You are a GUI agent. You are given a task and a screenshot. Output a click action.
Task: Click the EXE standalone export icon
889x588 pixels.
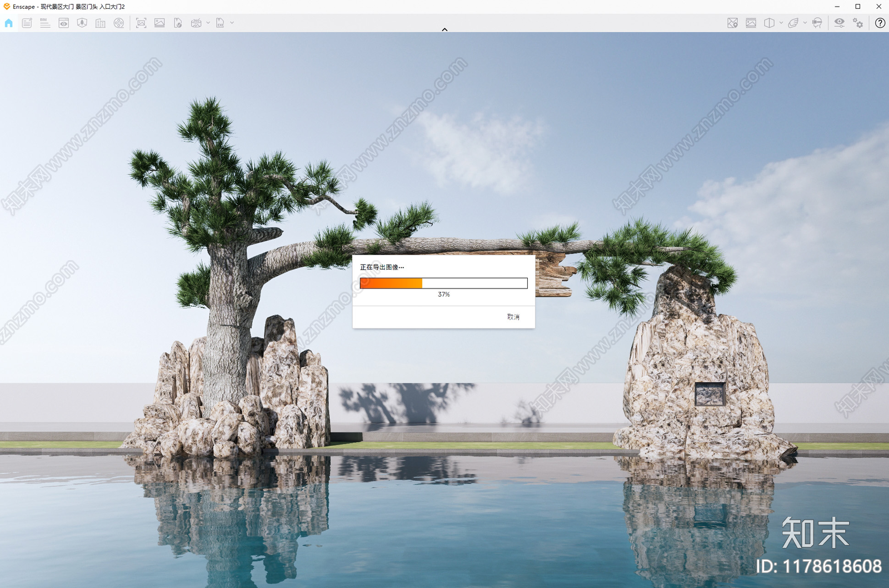pos(220,23)
